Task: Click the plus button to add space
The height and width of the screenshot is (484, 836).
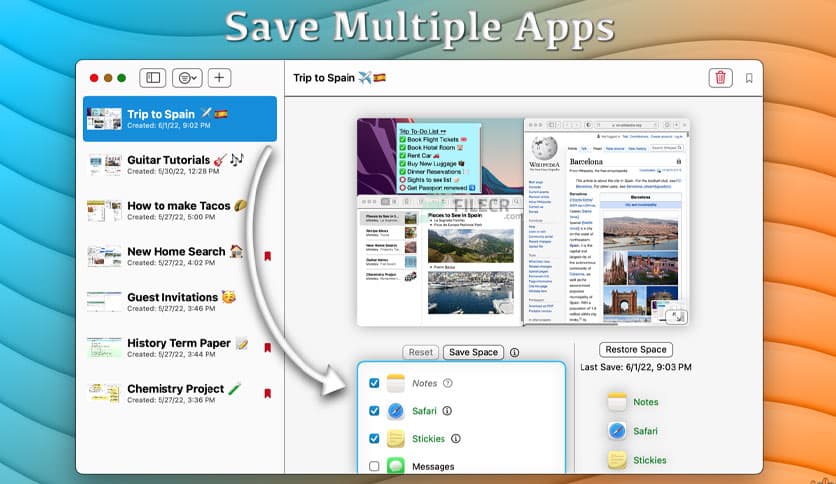Action: coord(219,77)
